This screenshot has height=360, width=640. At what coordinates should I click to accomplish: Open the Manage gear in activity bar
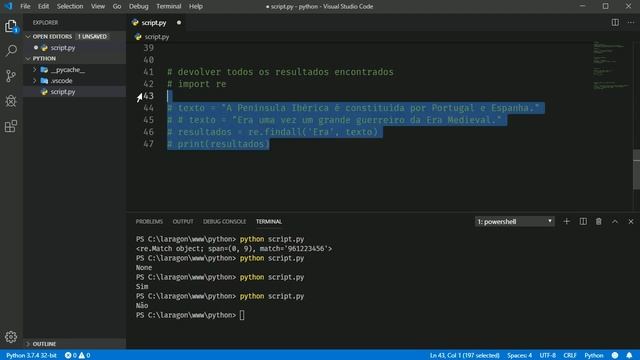[x=11, y=337]
